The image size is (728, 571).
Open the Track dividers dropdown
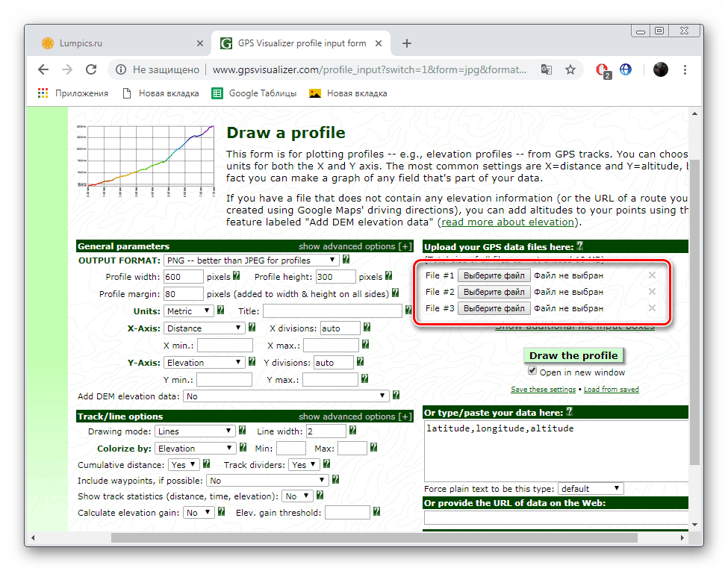pyautogui.click(x=304, y=465)
